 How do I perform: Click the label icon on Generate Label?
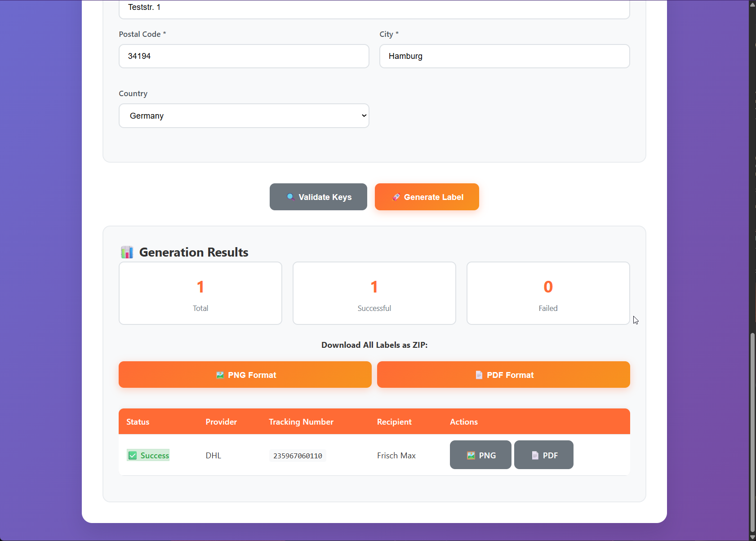tap(396, 197)
